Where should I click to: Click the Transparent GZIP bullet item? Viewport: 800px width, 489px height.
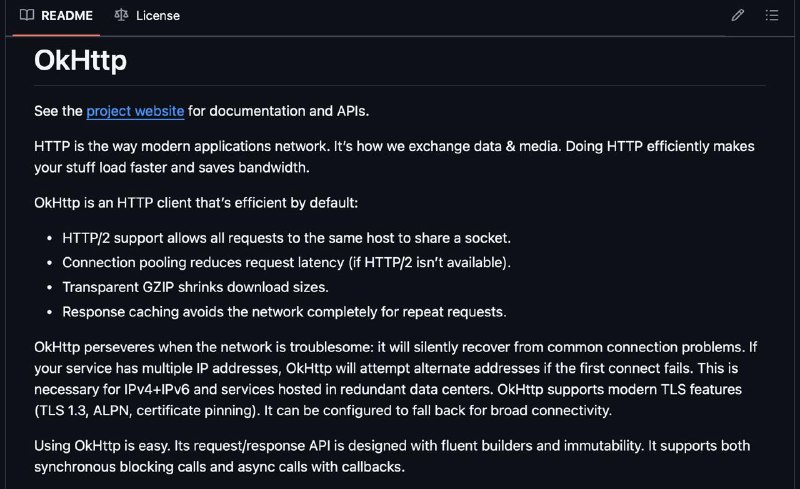click(x=195, y=287)
